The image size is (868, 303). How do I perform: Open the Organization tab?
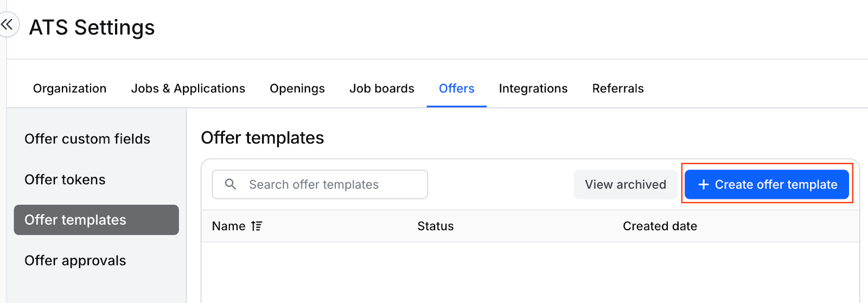[69, 89]
